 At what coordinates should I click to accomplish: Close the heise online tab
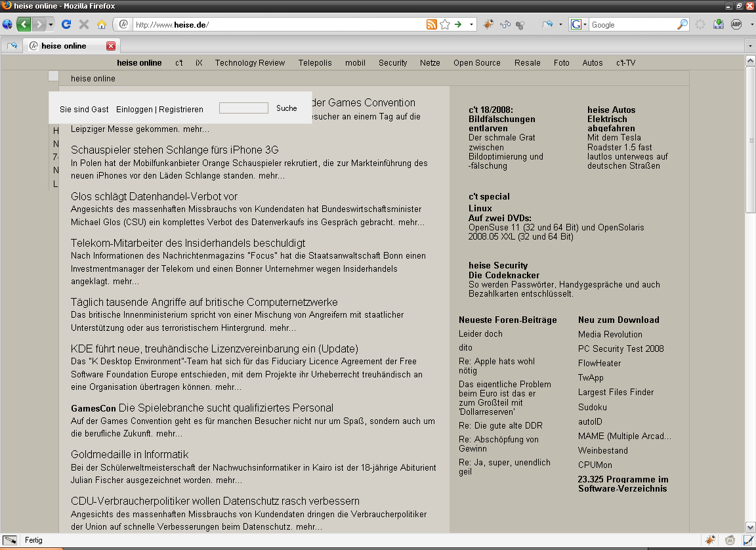click(111, 46)
